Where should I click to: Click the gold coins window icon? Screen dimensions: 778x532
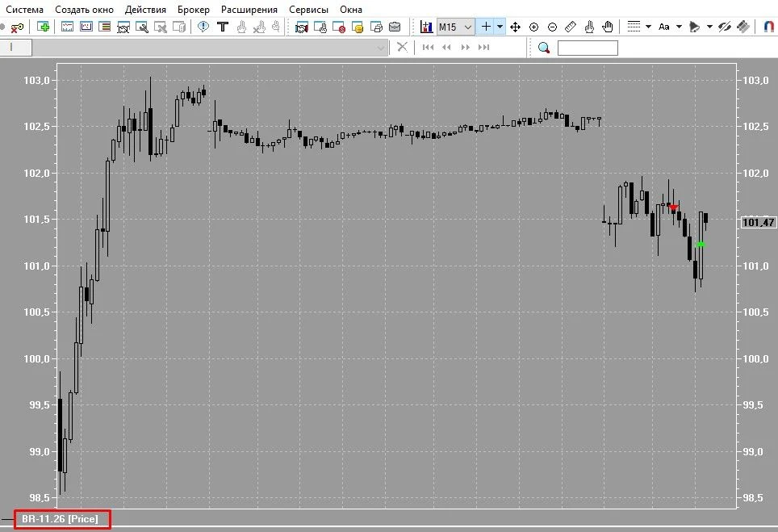358,27
